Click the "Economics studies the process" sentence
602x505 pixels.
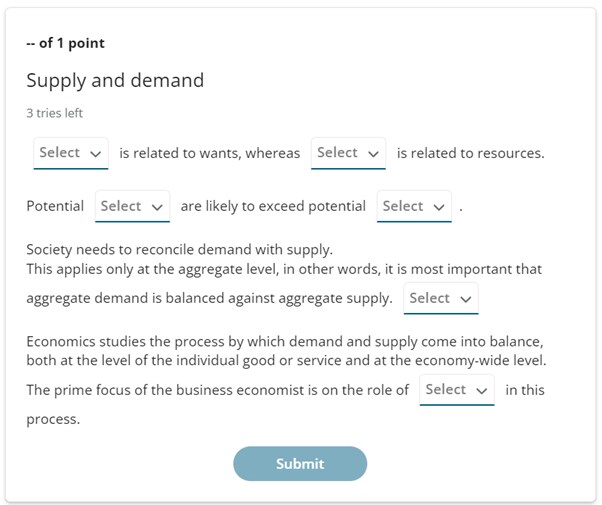point(284,341)
